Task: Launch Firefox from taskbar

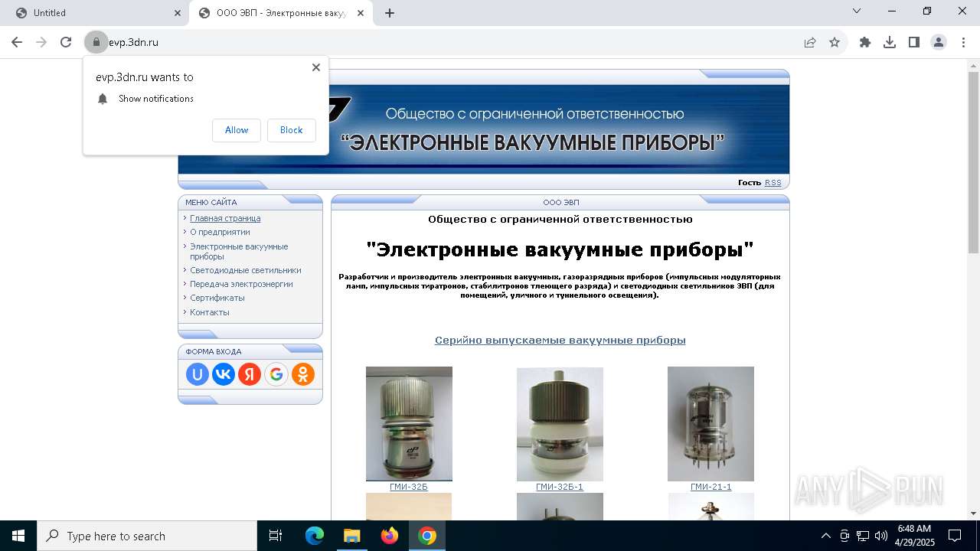Action: (390, 536)
